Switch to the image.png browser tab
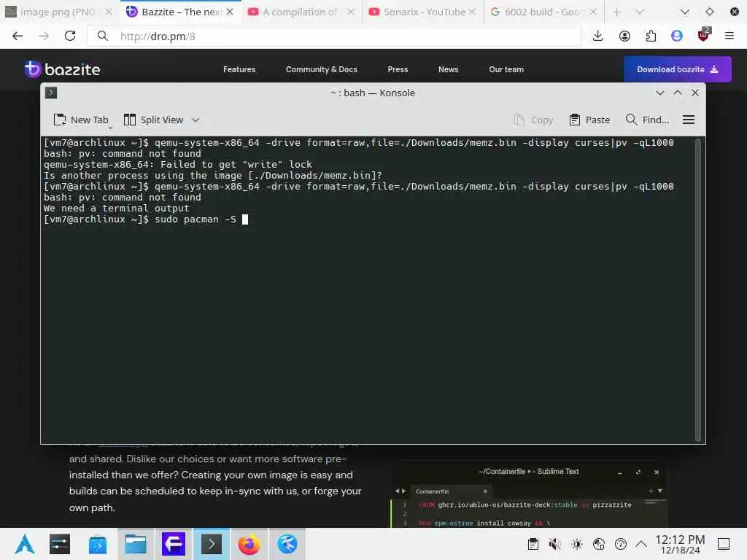 58,12
